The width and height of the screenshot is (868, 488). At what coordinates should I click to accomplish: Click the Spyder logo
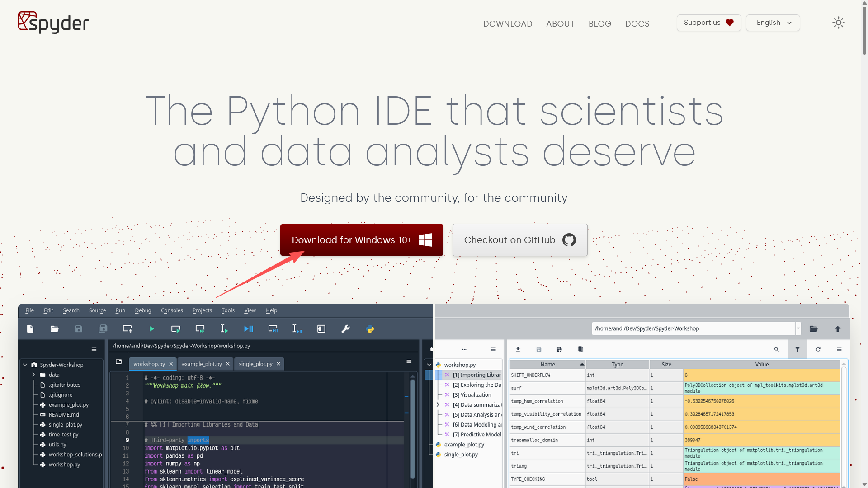coord(53,23)
